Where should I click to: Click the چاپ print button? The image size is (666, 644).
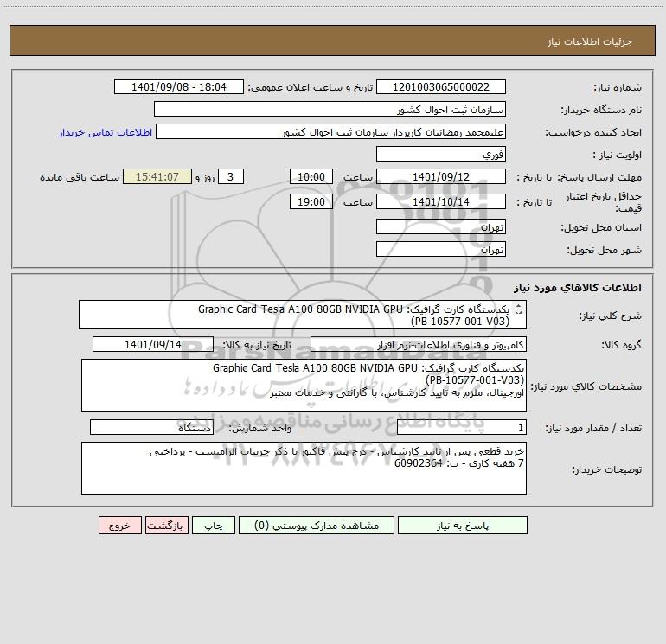point(214,526)
